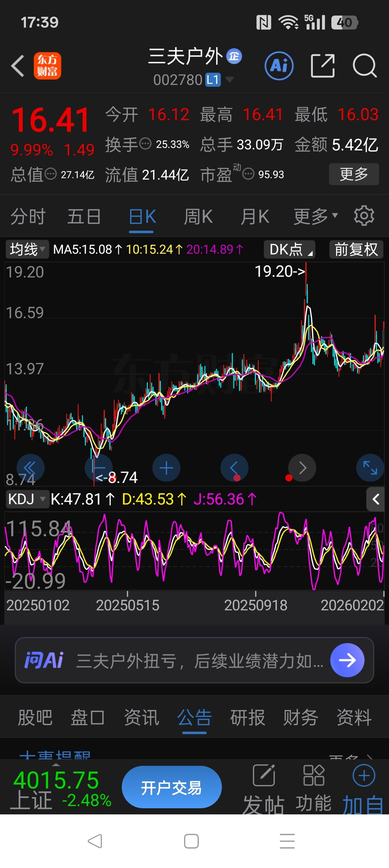Viewport: 389px width, 868px height.
Task: Open the 问AI question input box
Action: click(194, 660)
